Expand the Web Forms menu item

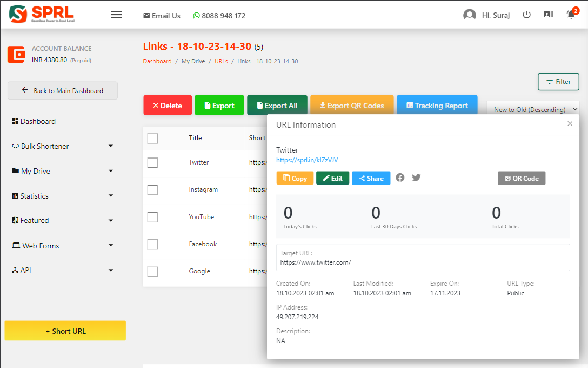click(x=62, y=246)
